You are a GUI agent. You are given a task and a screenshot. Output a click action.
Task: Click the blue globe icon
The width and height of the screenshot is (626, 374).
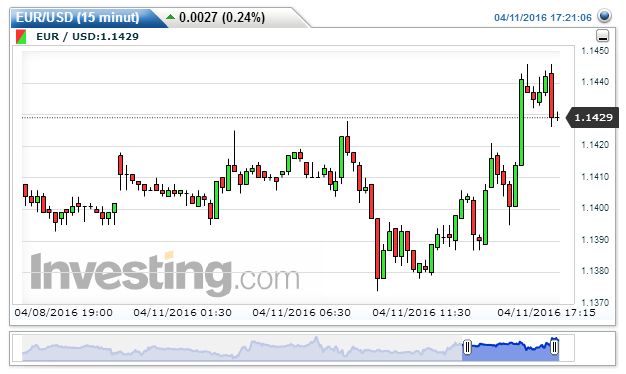604,16
